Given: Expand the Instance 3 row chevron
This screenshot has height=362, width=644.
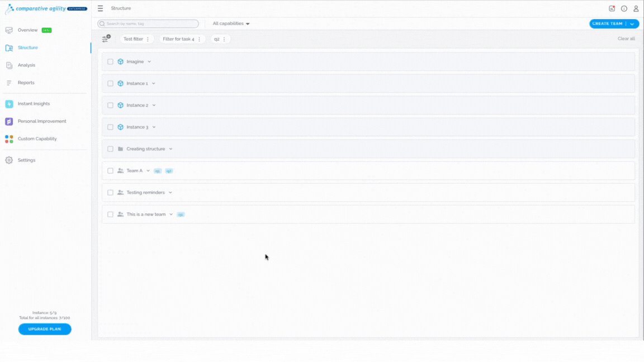Looking at the screenshot, I should [154, 127].
